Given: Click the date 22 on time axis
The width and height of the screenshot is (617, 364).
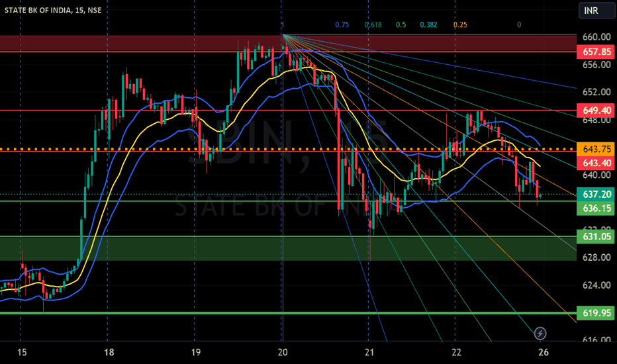Looking at the screenshot, I should coord(456,352).
